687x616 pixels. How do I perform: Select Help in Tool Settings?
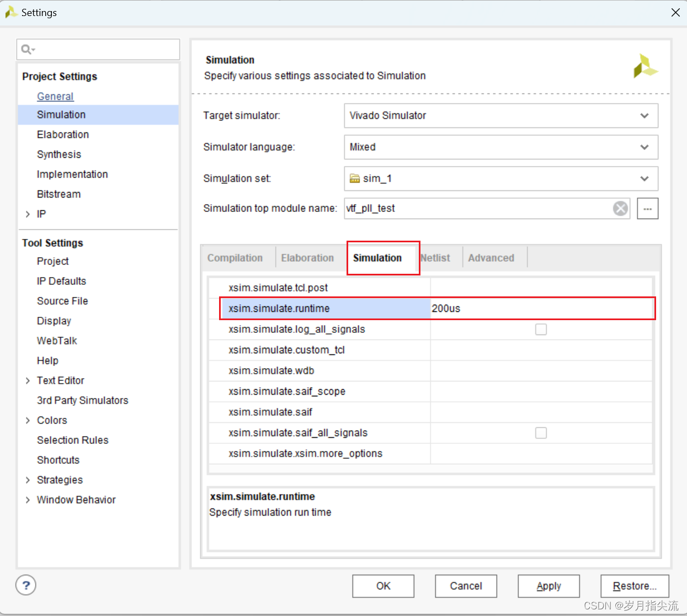(x=47, y=360)
